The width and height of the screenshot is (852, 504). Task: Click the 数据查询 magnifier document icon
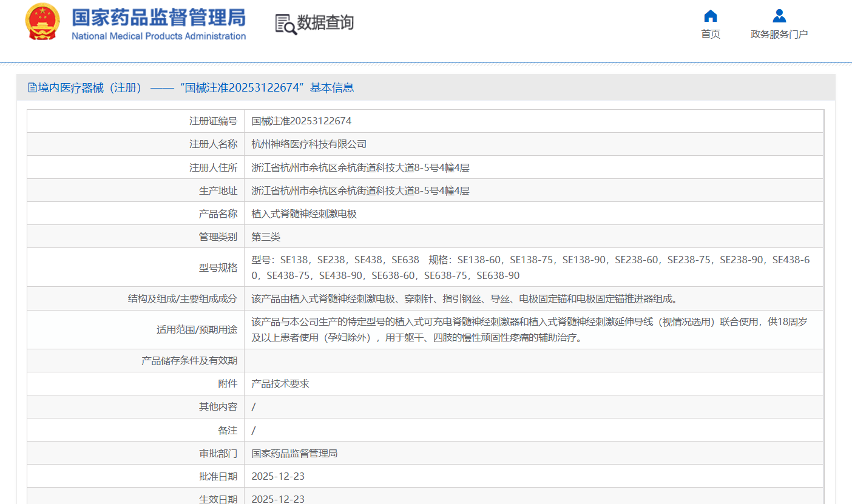(x=285, y=24)
